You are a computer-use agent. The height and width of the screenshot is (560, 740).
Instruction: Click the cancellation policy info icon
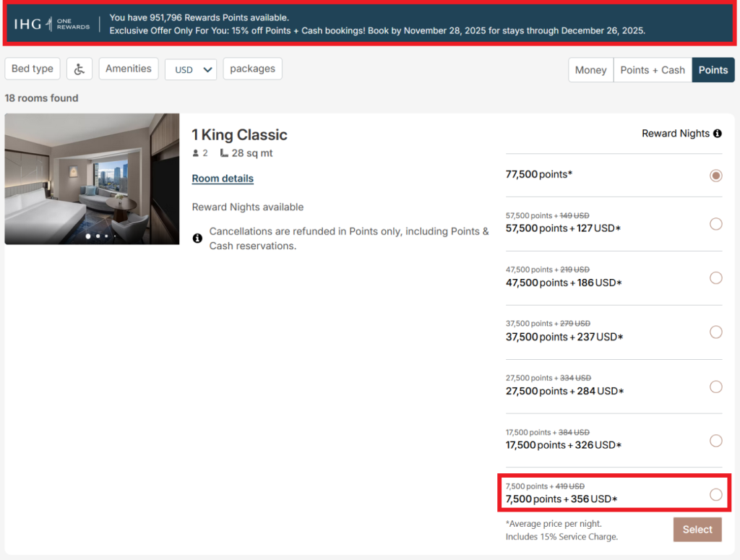pos(197,238)
